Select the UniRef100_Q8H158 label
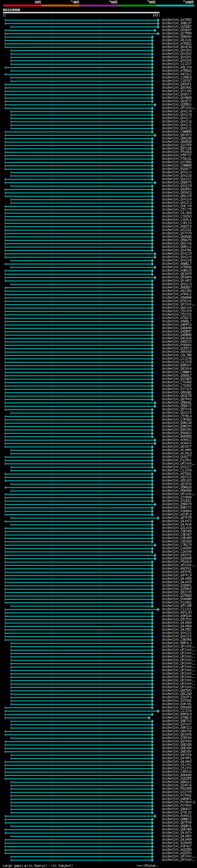Screen dimensions: 197x868 177,139
